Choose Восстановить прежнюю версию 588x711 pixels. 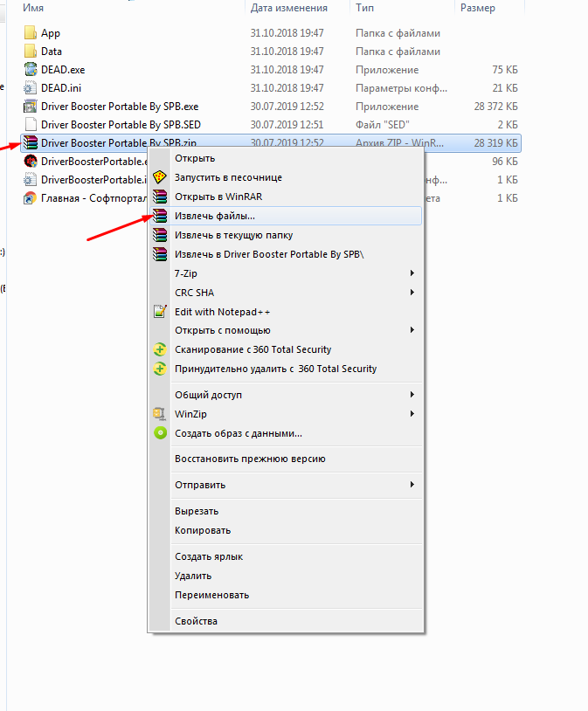[x=286, y=459]
